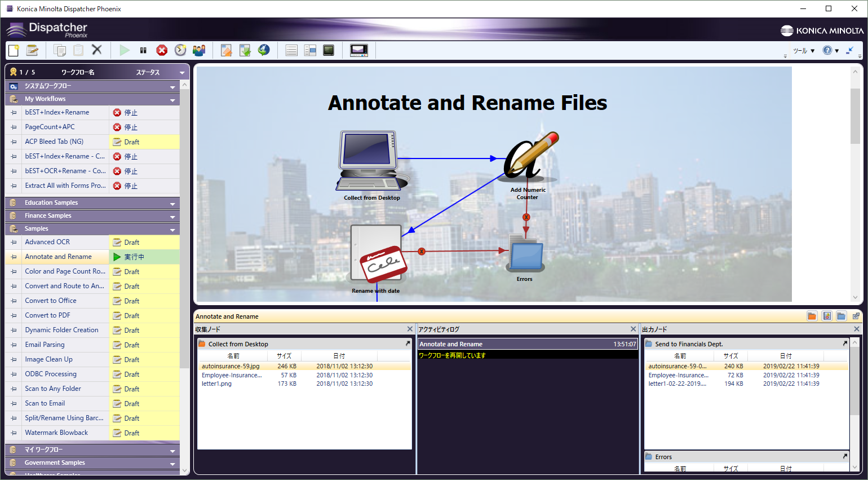
Task: Expand the Government Samples group
Action: click(x=172, y=464)
